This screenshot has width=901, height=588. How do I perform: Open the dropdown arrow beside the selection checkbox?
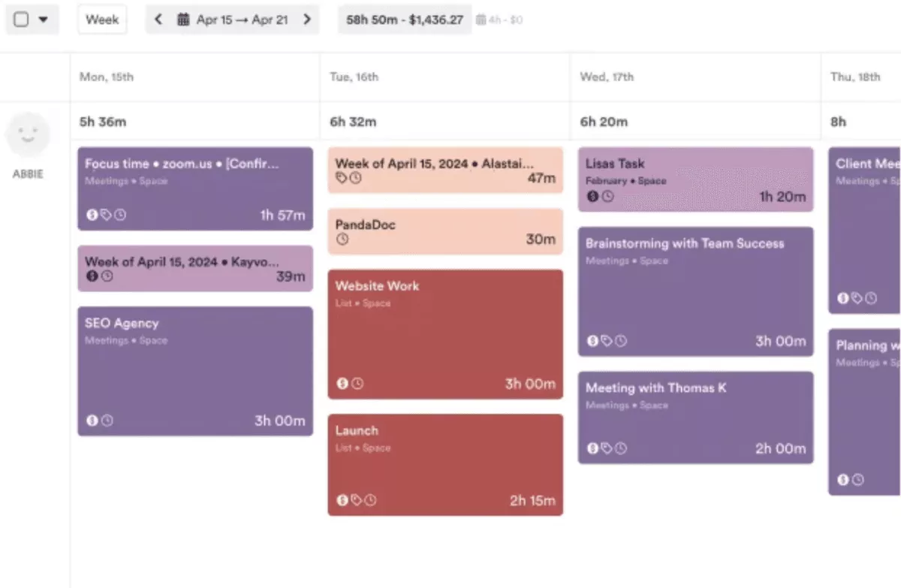(x=42, y=20)
